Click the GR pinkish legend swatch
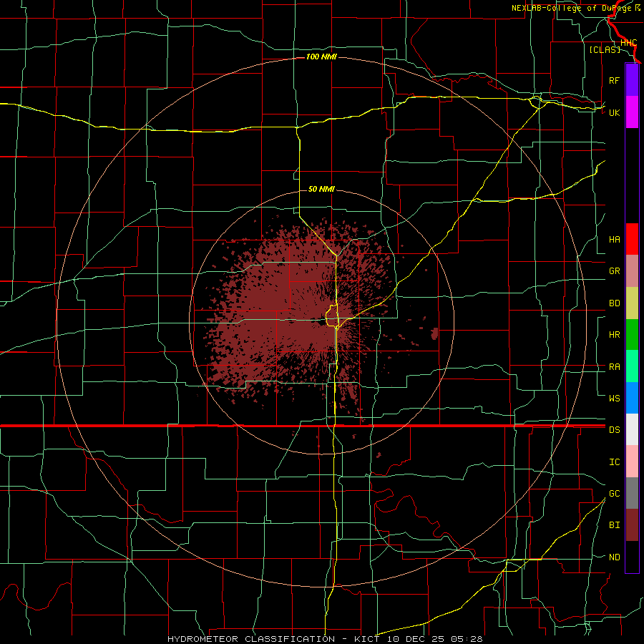 pos(632,270)
